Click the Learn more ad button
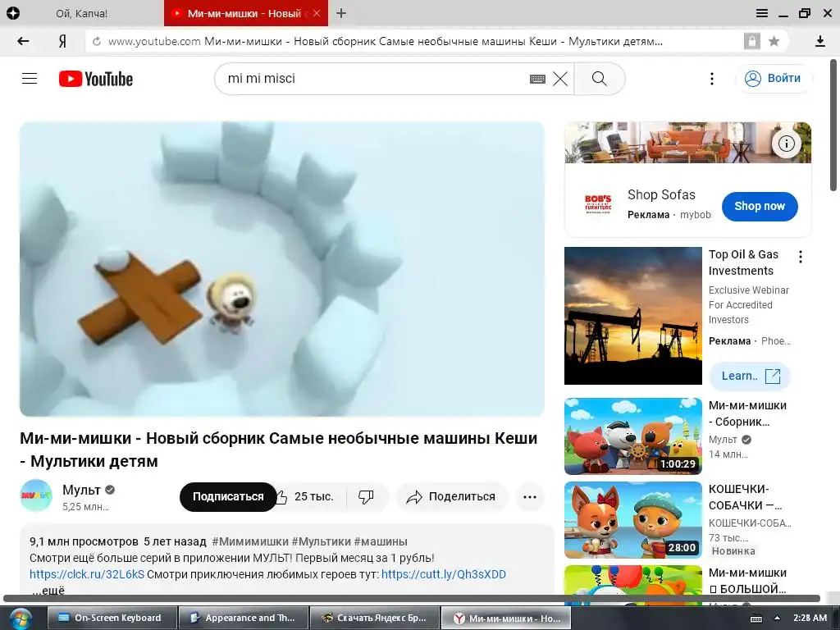 coord(750,376)
